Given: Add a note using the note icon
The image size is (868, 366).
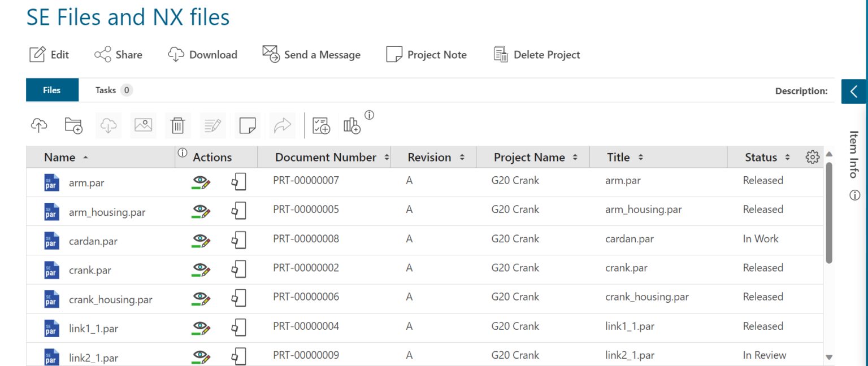Looking at the screenshot, I should [x=248, y=125].
